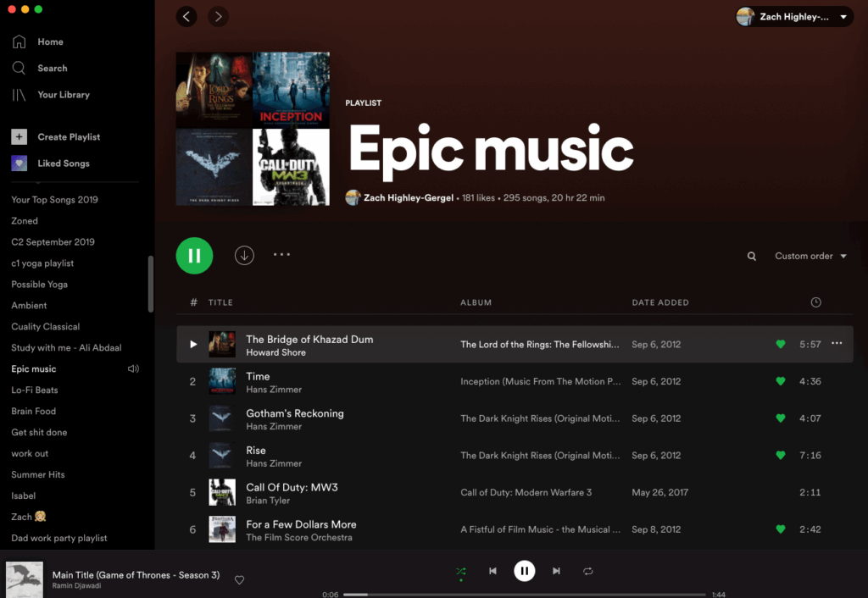Toggle repeat mode
The width and height of the screenshot is (868, 598).
click(588, 571)
